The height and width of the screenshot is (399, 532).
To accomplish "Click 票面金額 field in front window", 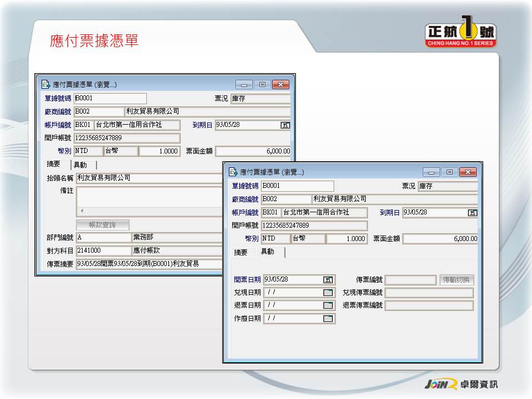I will pyautogui.click(x=440, y=239).
